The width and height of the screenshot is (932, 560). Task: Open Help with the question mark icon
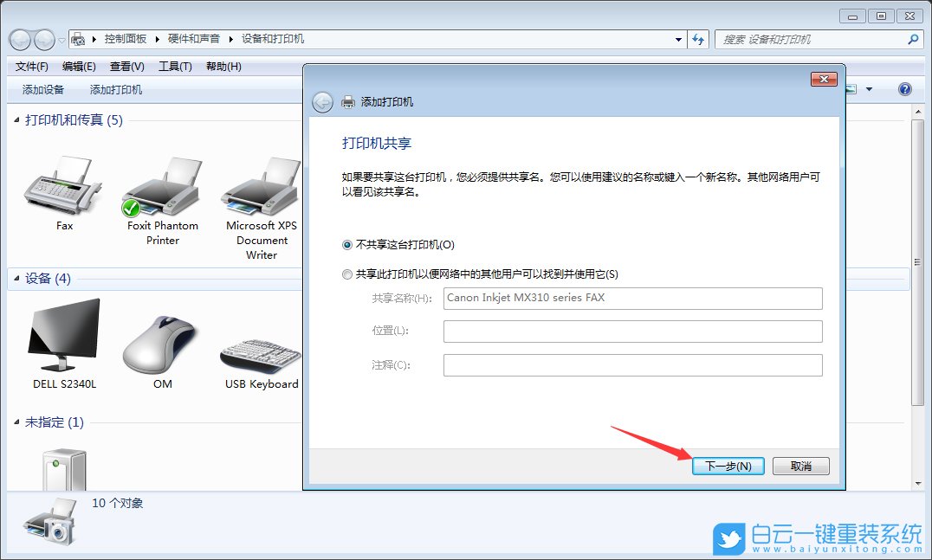point(904,88)
